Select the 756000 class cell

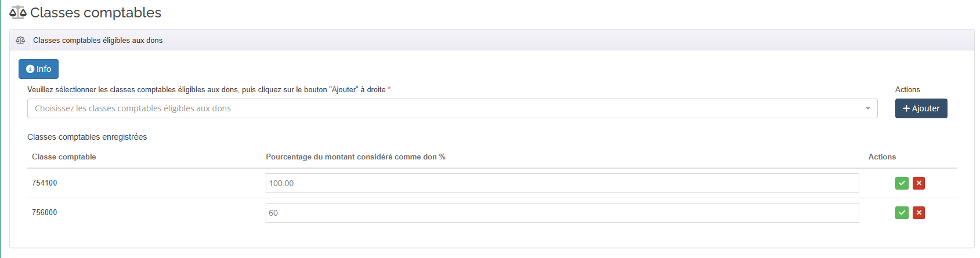[x=45, y=213]
